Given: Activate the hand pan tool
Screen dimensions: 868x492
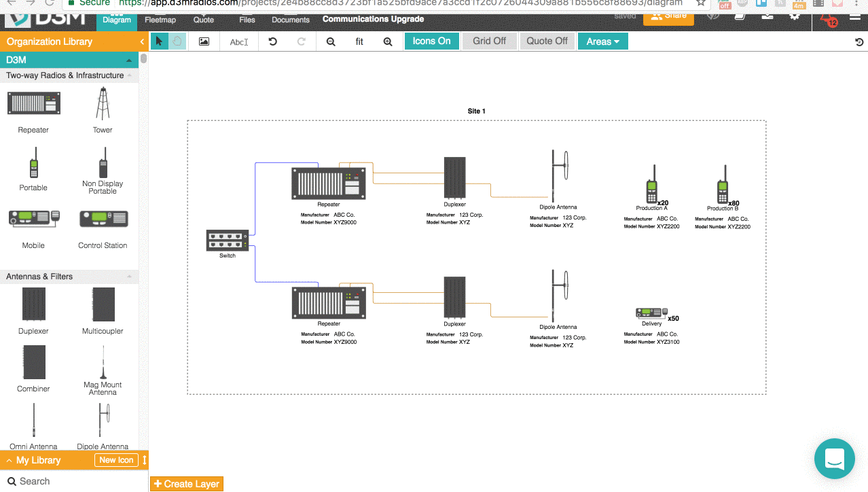Looking at the screenshot, I should click(177, 41).
